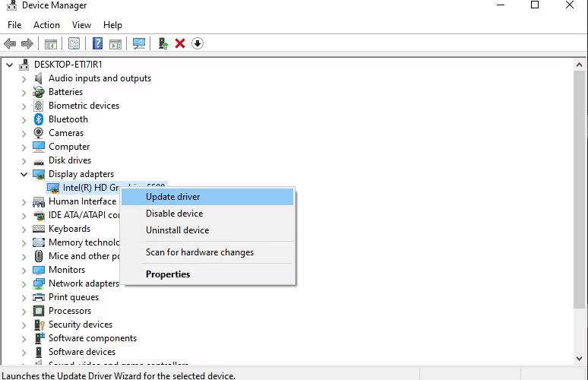588x380 pixels.
Task: Open the File menu
Action: (x=14, y=25)
